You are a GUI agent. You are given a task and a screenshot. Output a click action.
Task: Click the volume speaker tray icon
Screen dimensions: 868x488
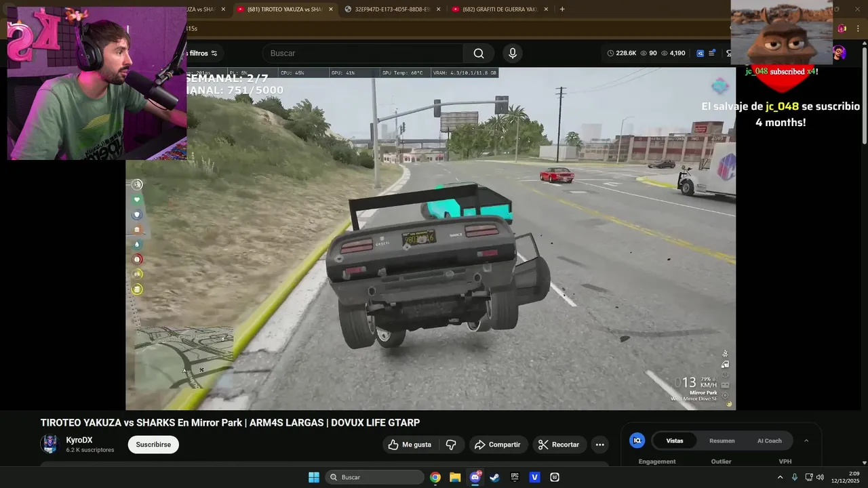[x=820, y=477]
